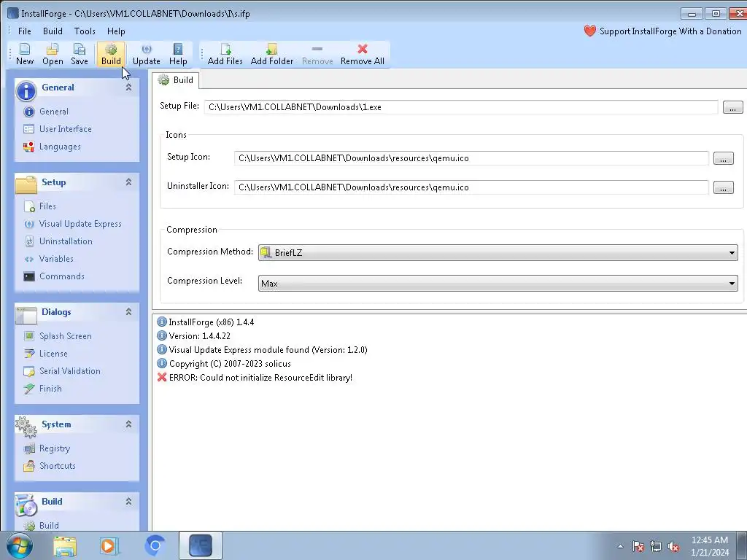Screen dimensions: 747x560
Task: Launch the media player from the taskbar
Action: coord(109,545)
